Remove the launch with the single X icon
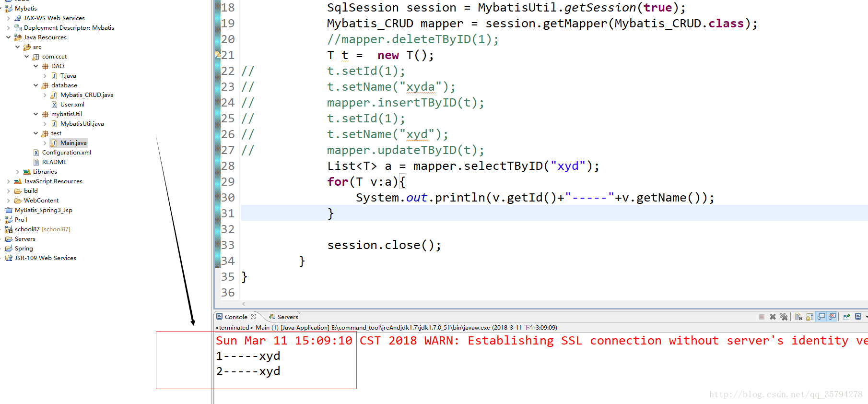This screenshot has height=404, width=868. (773, 317)
